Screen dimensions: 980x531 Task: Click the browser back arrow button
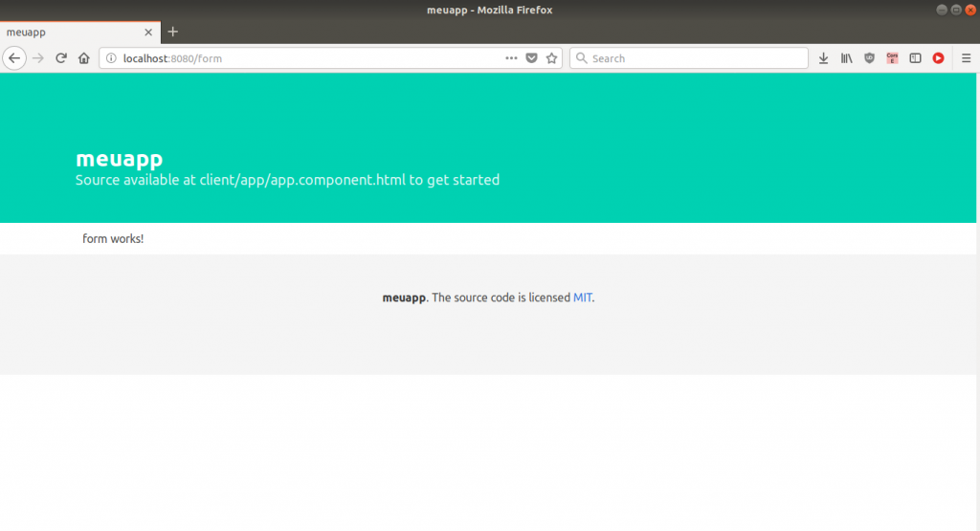[x=14, y=58]
